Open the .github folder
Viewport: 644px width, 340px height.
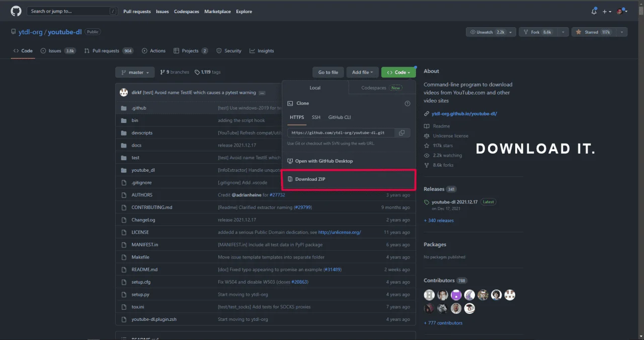pos(138,108)
